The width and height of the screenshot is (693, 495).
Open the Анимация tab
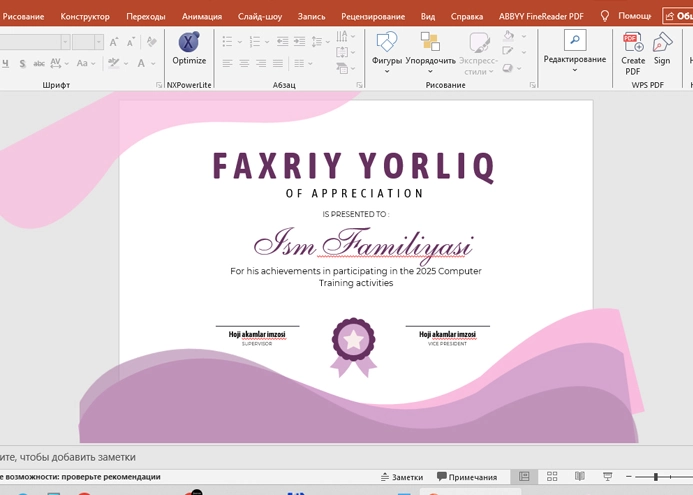click(202, 17)
